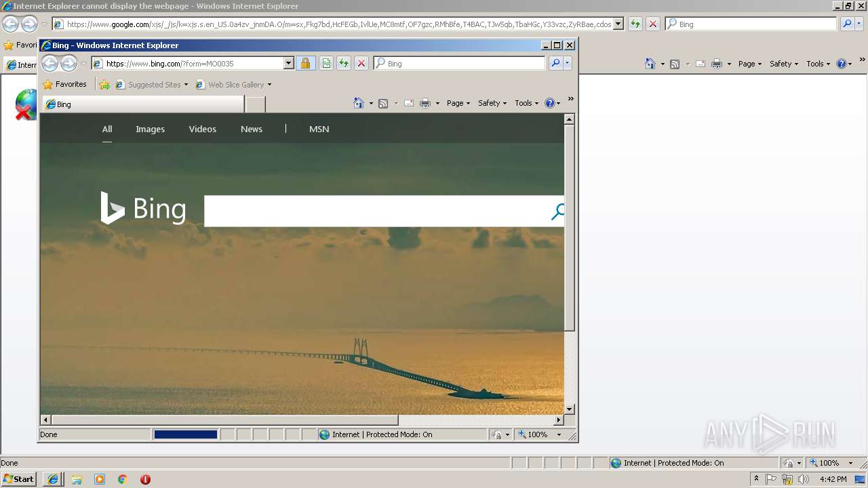The height and width of the screenshot is (488, 868).
Task: Open the Images tab on Bing
Action: click(150, 129)
